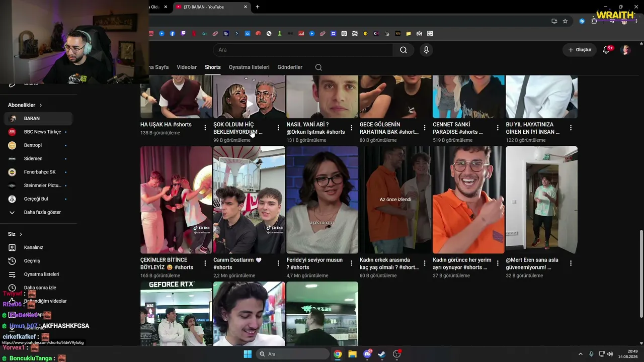Screen dimensions: 644x362
Task: Open options menu for ÇEKİMLER BİTİNCE short
Action: [x=205, y=263]
